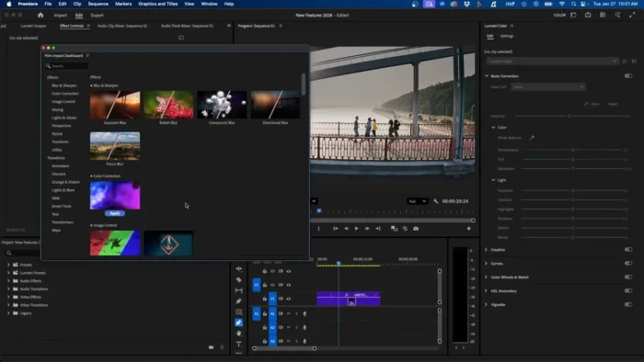Open the Export workspace tab

[98, 16]
